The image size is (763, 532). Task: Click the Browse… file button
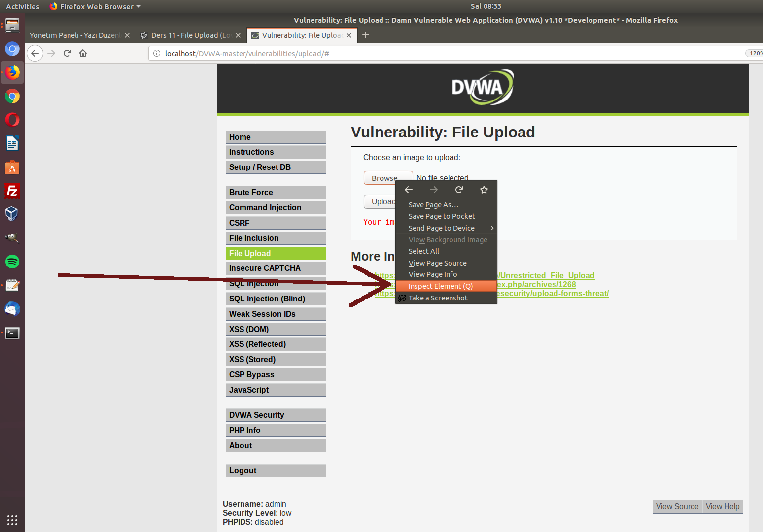388,178
